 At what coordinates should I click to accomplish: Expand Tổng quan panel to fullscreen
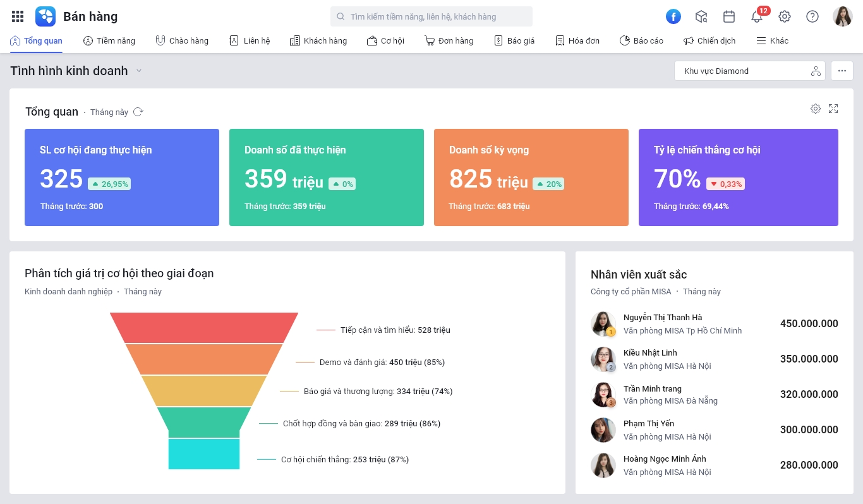(x=833, y=109)
